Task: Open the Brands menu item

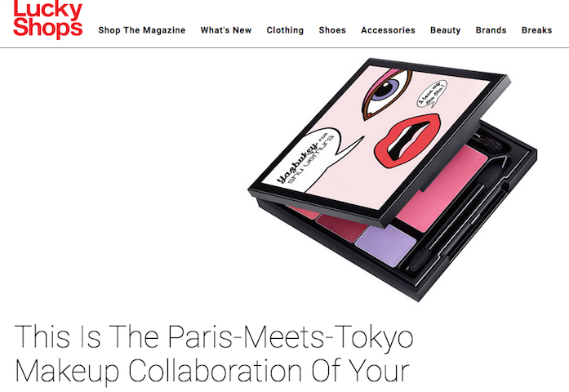Action: pyautogui.click(x=491, y=30)
